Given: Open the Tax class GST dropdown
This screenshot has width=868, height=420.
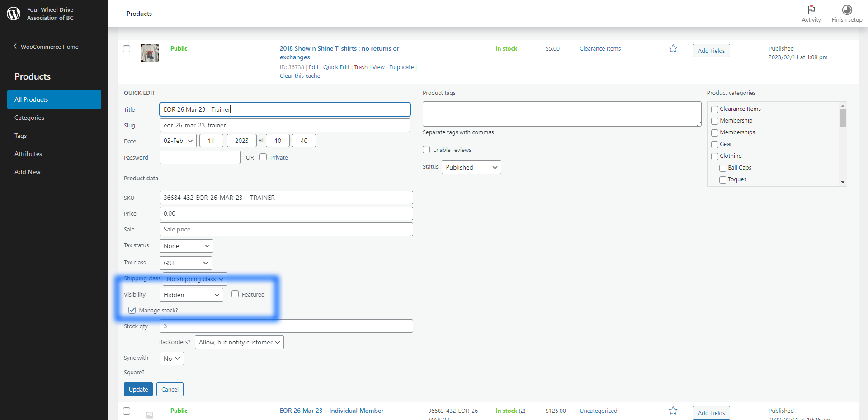Looking at the screenshot, I should point(186,263).
